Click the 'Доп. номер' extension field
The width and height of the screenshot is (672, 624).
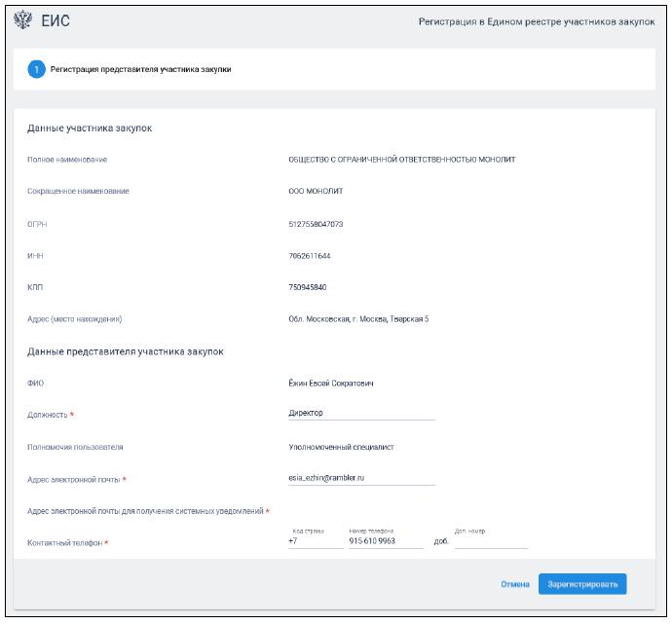(490, 541)
